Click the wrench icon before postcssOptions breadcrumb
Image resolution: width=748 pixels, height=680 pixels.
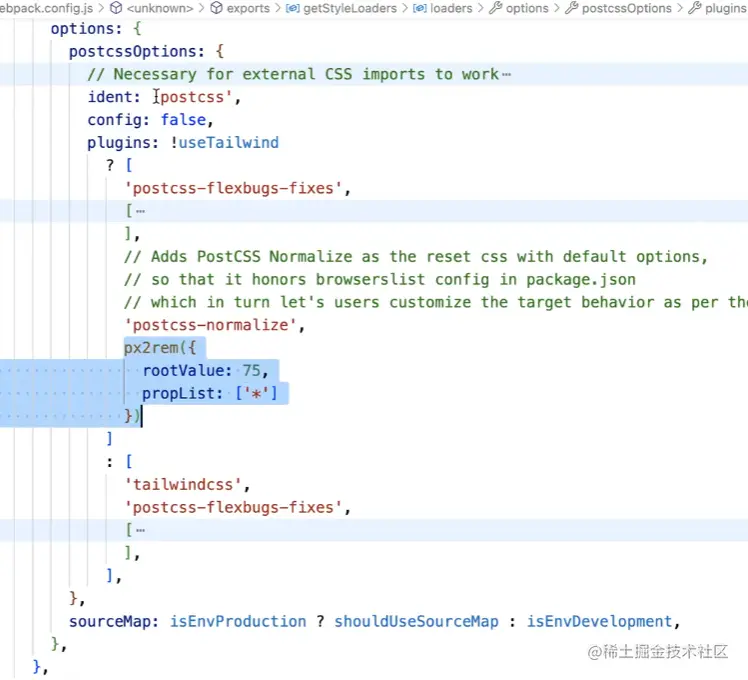click(x=571, y=8)
